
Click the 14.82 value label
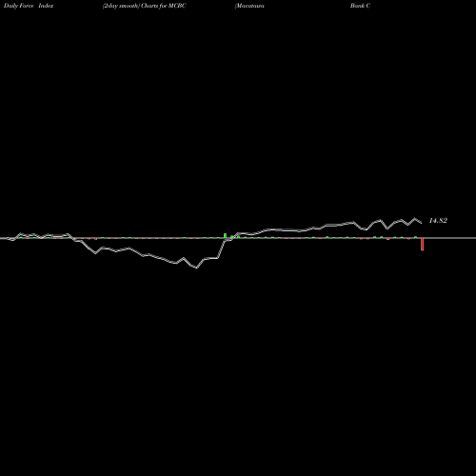[438, 221]
